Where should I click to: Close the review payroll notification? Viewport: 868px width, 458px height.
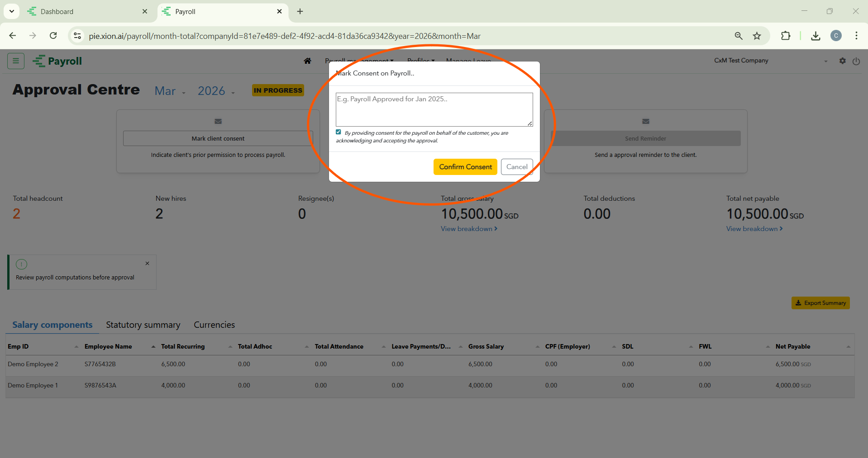(x=147, y=264)
